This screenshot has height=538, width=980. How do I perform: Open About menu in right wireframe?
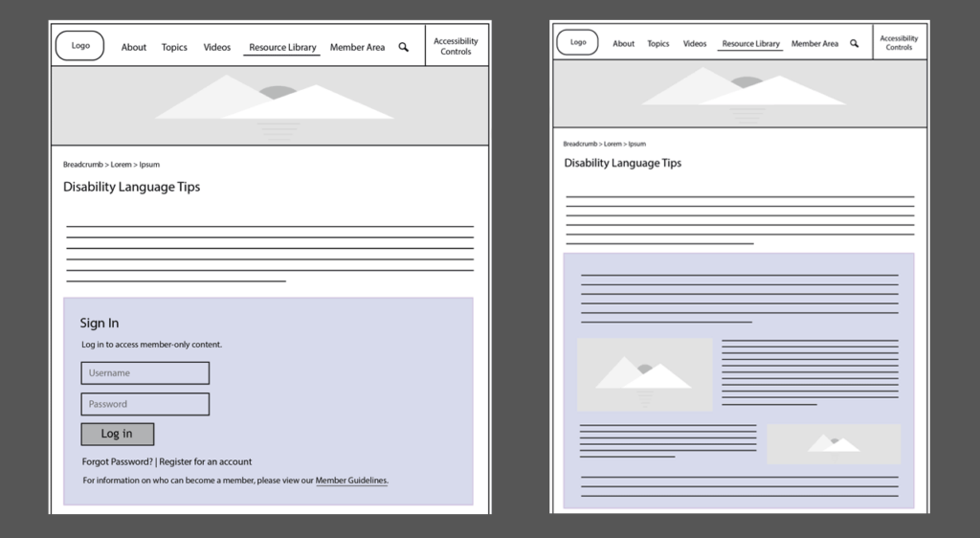[624, 43]
